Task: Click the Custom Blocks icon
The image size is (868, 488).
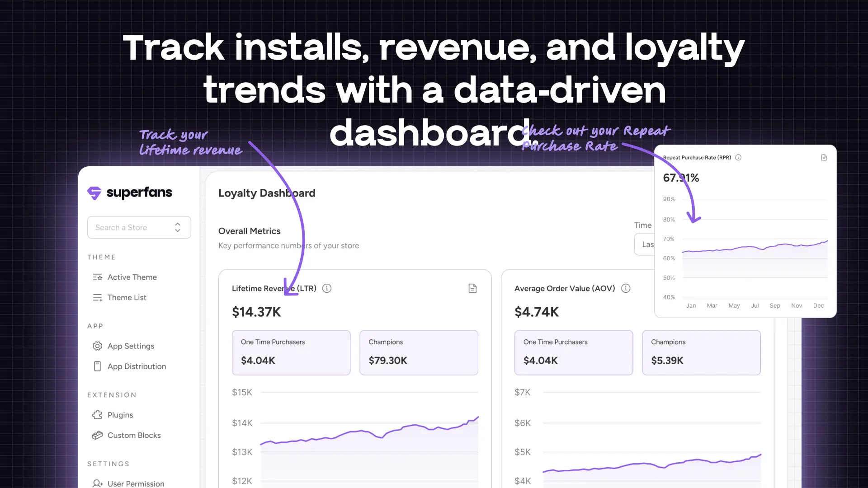Action: [97, 435]
